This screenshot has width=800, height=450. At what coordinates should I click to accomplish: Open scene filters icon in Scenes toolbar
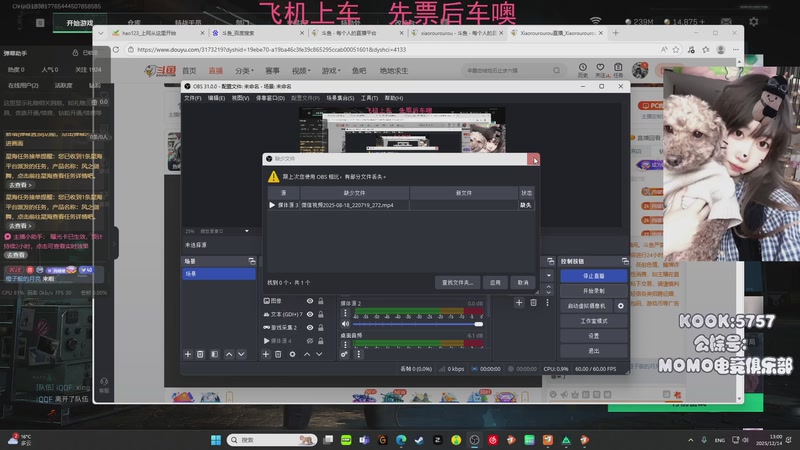[215, 354]
